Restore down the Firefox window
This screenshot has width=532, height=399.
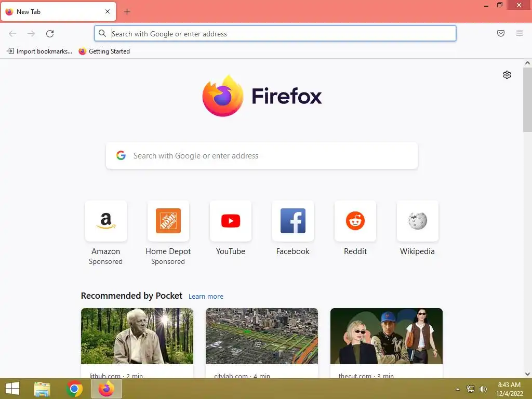click(500, 5)
